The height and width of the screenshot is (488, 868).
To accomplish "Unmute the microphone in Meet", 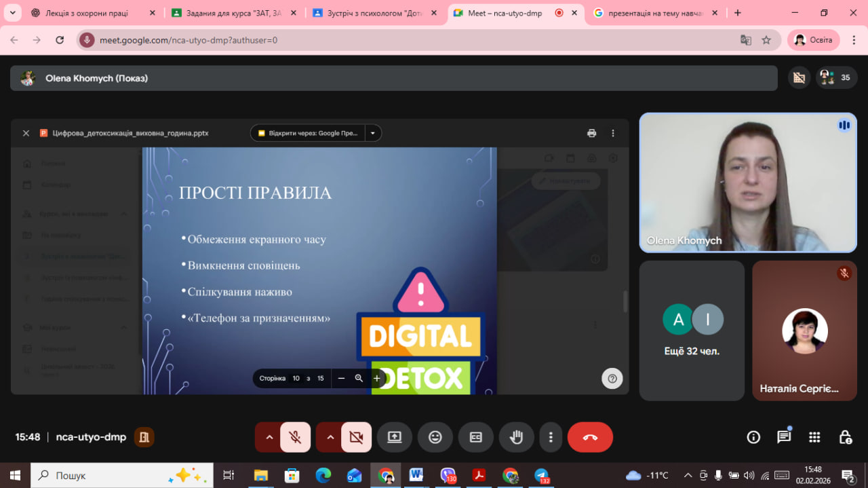I will tap(295, 437).
